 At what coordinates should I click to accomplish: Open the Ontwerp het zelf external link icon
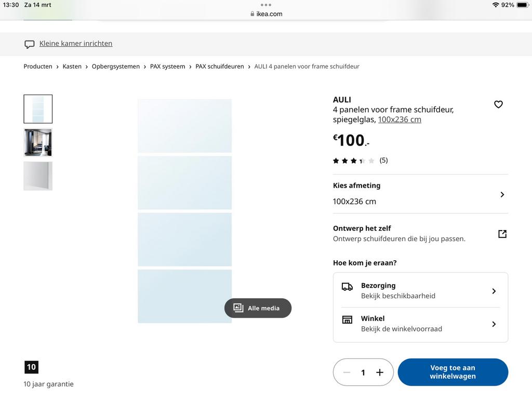[x=502, y=234]
